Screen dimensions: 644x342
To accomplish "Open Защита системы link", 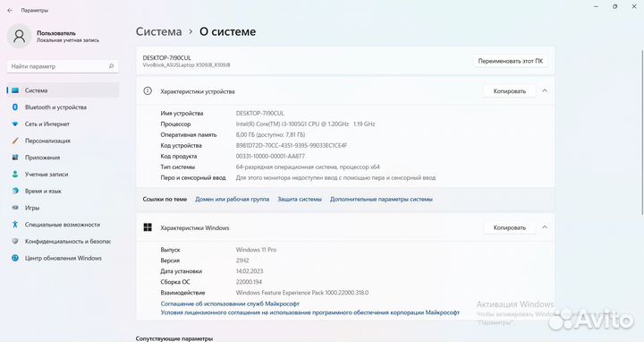I will coord(300,199).
